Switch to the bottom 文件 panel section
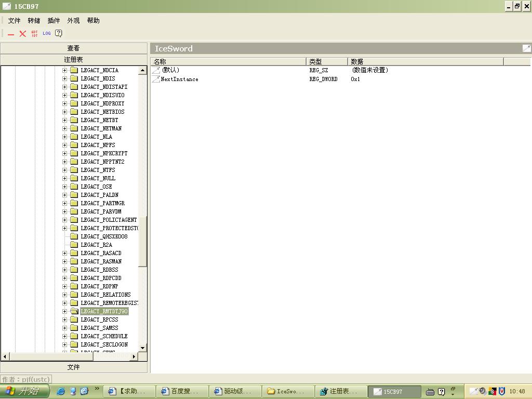The image size is (532, 399). (73, 367)
